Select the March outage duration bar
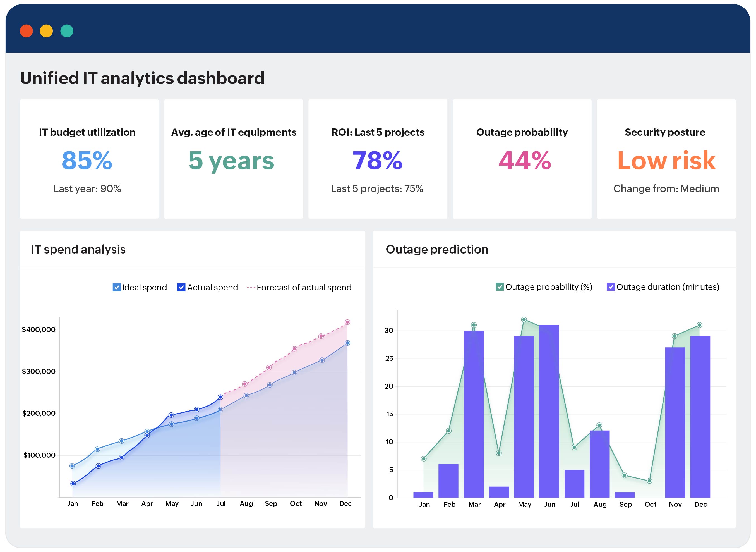Viewport: 756px width, 552px height. [474, 414]
